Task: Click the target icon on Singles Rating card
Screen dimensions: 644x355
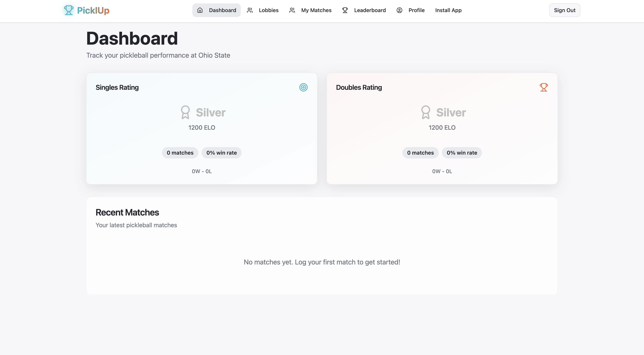Action: pyautogui.click(x=303, y=88)
